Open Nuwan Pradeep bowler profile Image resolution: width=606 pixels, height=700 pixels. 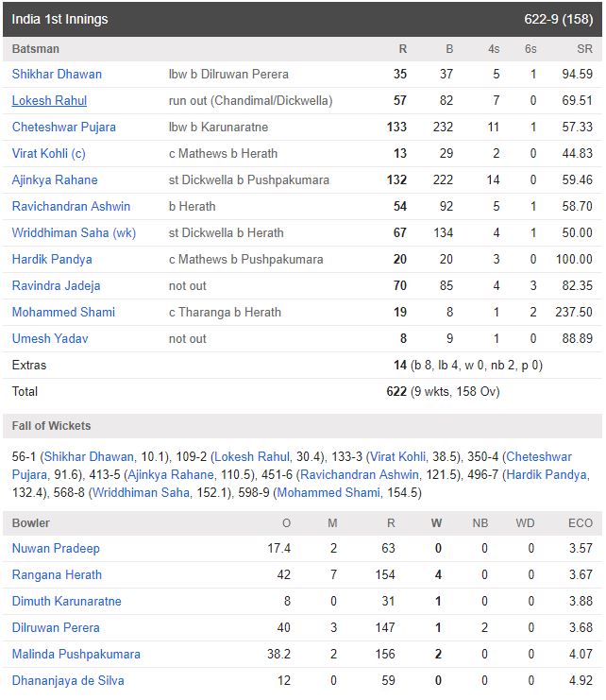56,548
